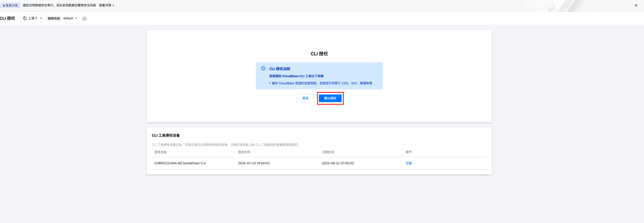
Task: Expand the default environment dropdown
Action: (x=70, y=18)
